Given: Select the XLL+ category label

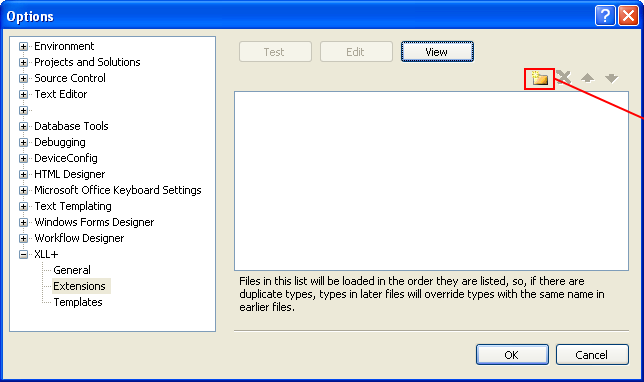Looking at the screenshot, I should point(46,255).
